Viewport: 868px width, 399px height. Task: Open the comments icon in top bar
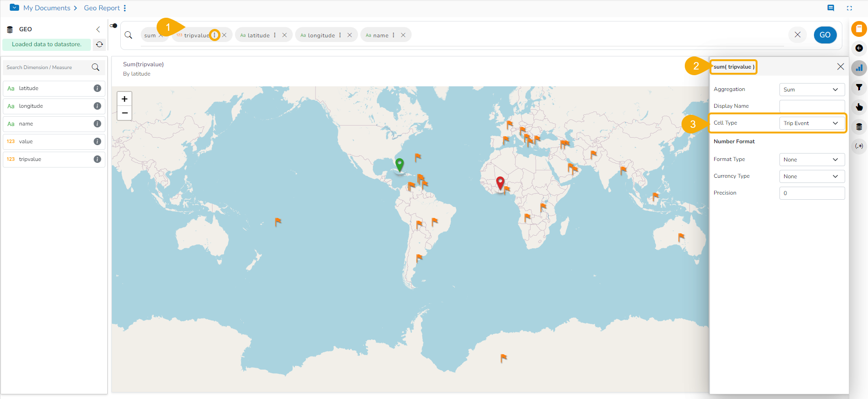point(830,8)
